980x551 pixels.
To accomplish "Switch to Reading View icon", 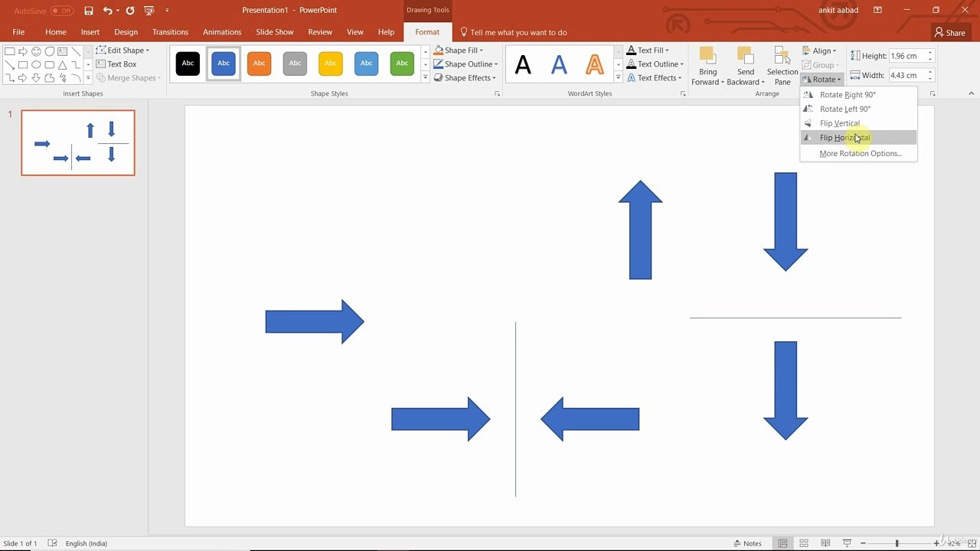I will [825, 543].
